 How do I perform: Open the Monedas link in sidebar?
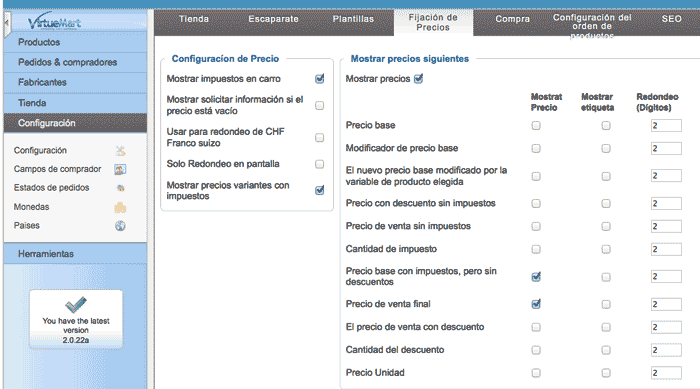point(31,207)
